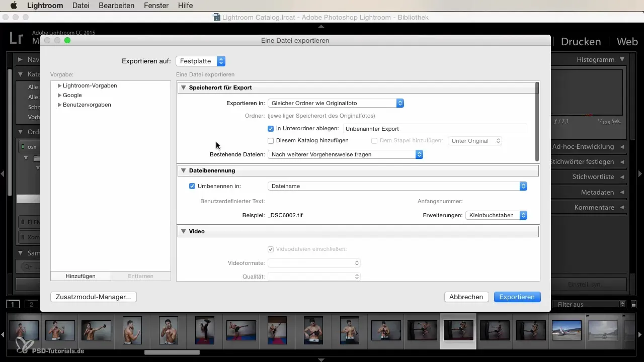Viewport: 644px width, 362px height.
Task: Click the export settings scrollbar
Action: [x=537, y=122]
